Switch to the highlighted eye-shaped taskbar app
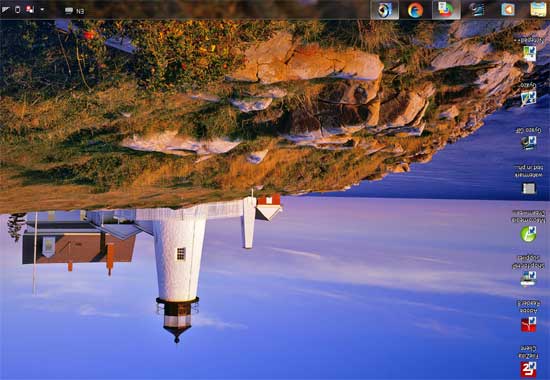 (385, 9)
